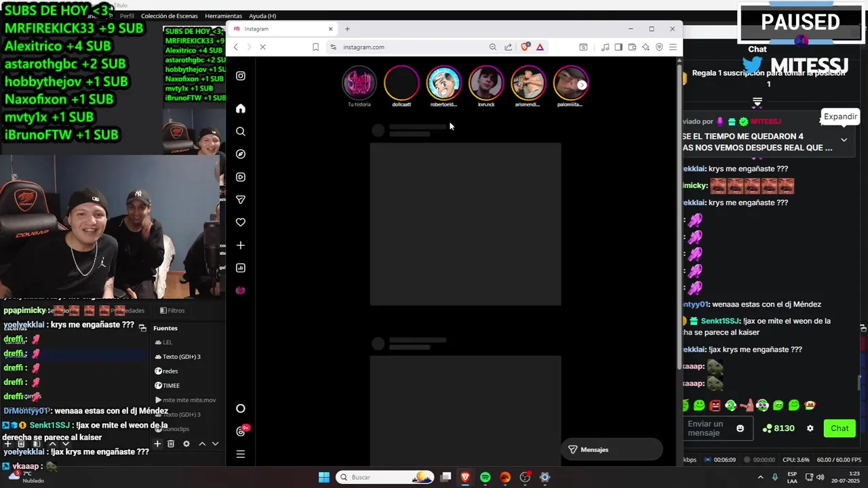Open the music note playlist icon in toolbar
Screen dimensions: 868x488
coord(605,47)
